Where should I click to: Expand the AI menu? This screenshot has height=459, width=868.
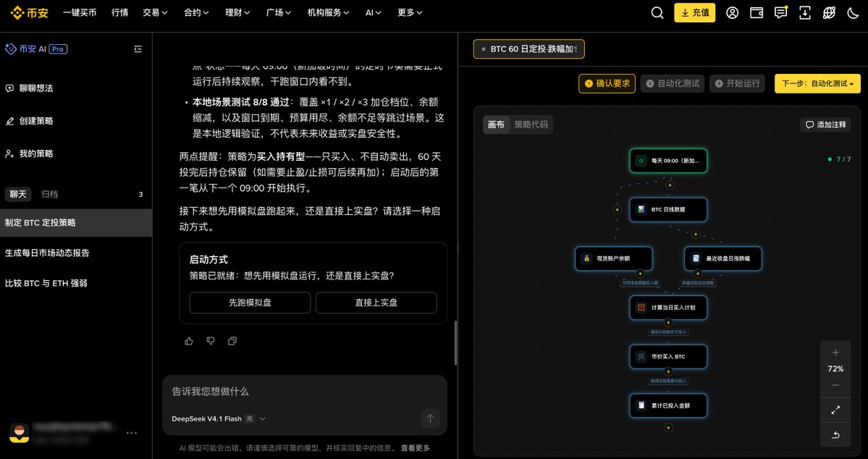coord(373,13)
